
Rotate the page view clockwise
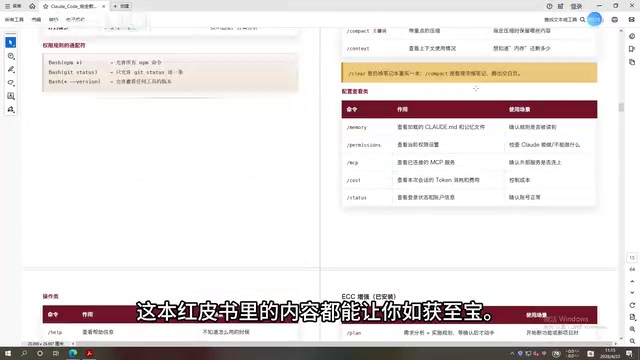(632, 305)
